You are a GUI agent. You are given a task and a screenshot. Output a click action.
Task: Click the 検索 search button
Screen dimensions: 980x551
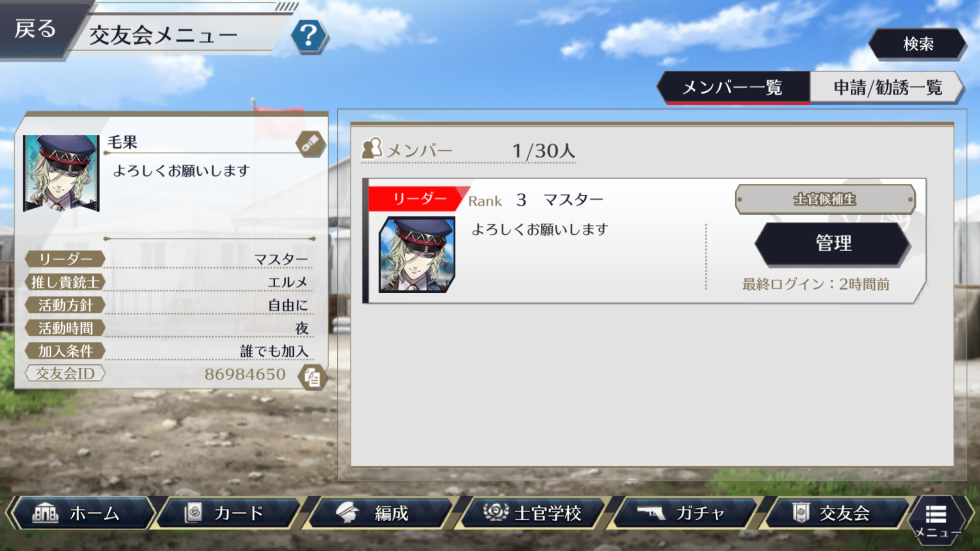click(918, 44)
